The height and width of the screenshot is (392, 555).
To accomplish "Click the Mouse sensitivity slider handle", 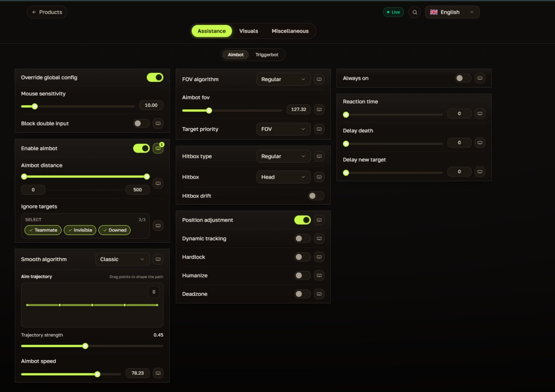I will pyautogui.click(x=35, y=106).
